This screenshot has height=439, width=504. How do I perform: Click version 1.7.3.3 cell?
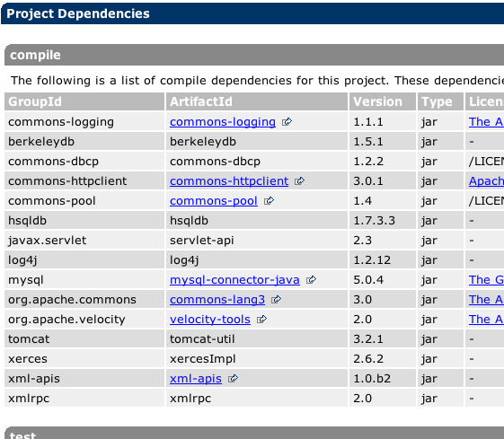[x=383, y=221]
